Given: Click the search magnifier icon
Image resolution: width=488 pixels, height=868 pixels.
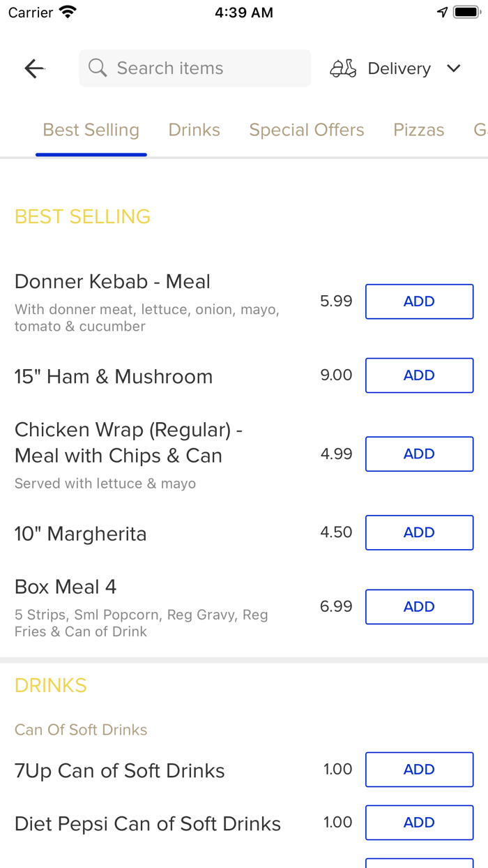Looking at the screenshot, I should click(x=97, y=68).
